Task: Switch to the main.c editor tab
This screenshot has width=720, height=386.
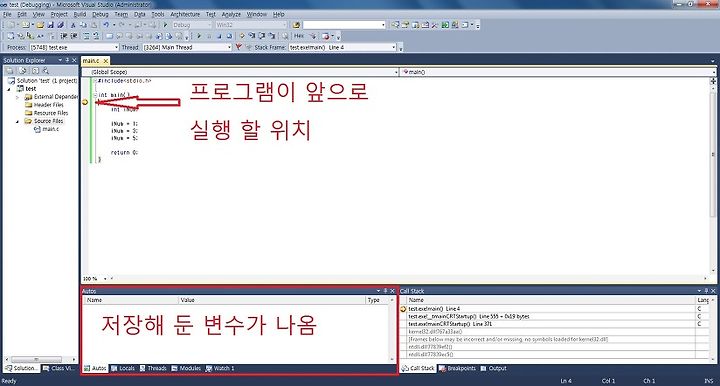Action: (91, 61)
